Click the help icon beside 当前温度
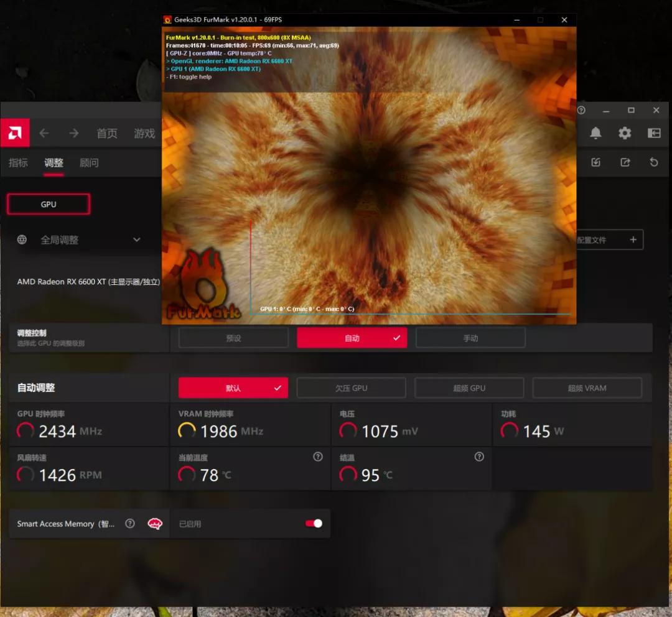 pyautogui.click(x=318, y=457)
